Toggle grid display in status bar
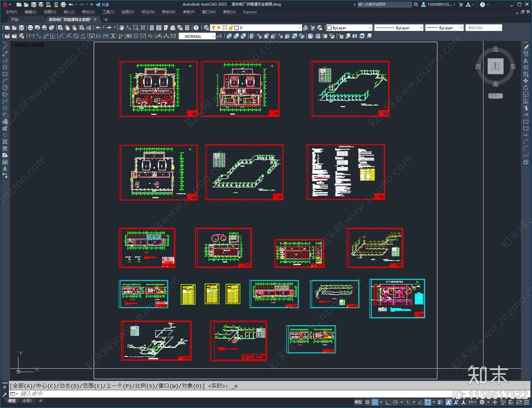Viewport: 532px width, 408px height. 367,402
